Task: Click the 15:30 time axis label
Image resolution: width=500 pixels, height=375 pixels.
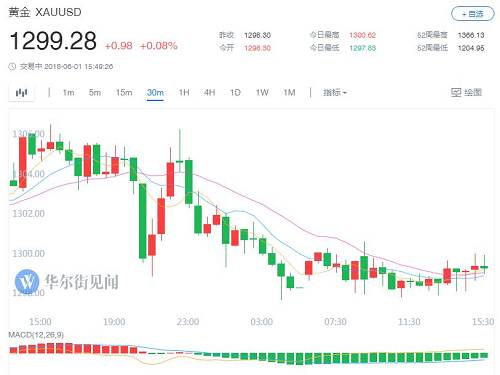Action: tap(483, 322)
